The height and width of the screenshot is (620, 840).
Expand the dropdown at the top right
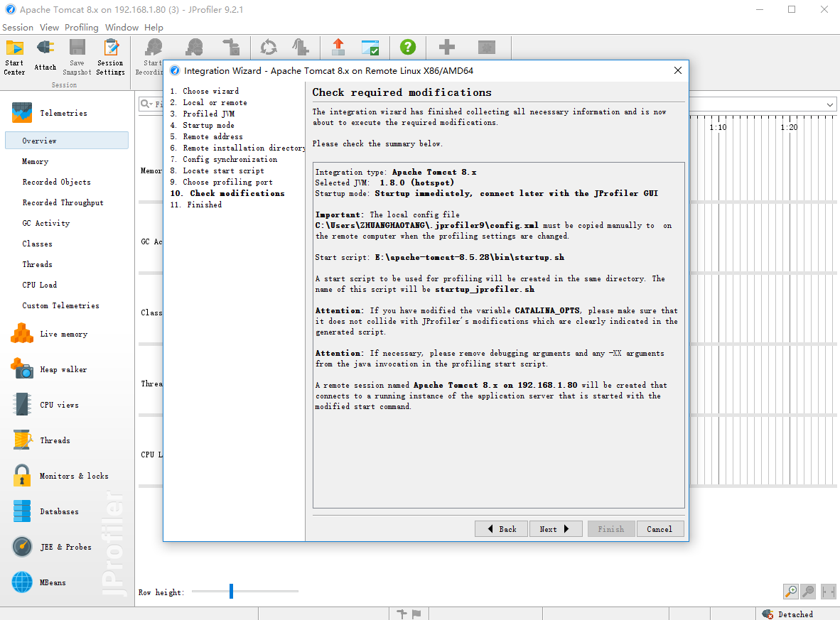pyautogui.click(x=829, y=104)
